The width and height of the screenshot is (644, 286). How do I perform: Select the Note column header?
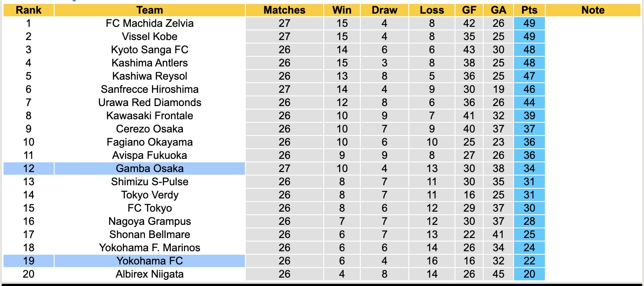(593, 10)
